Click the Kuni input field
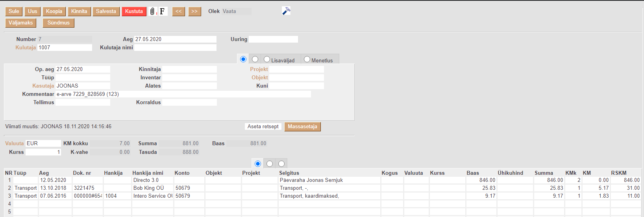Viewport: 644px width, 217px height. [x=296, y=86]
